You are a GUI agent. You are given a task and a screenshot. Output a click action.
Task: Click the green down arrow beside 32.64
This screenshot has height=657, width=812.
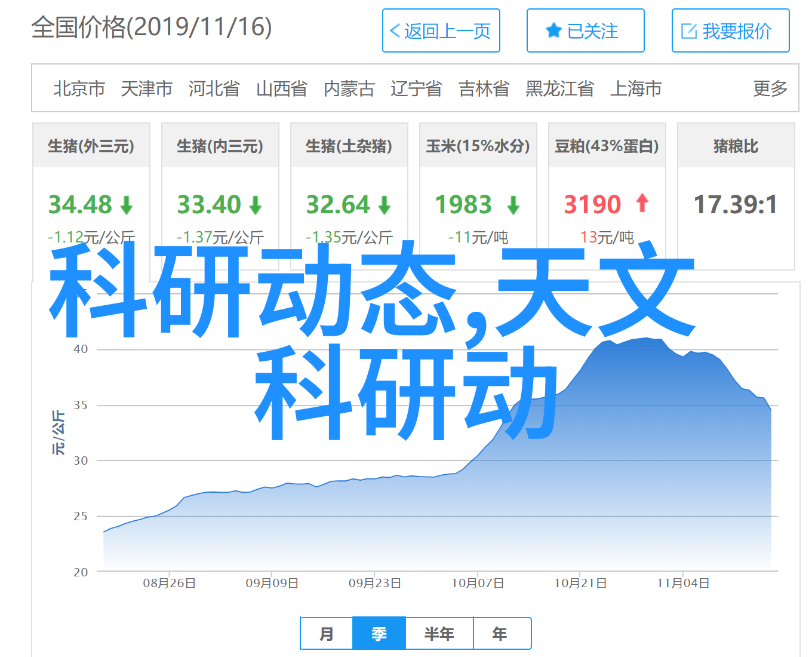point(385,205)
